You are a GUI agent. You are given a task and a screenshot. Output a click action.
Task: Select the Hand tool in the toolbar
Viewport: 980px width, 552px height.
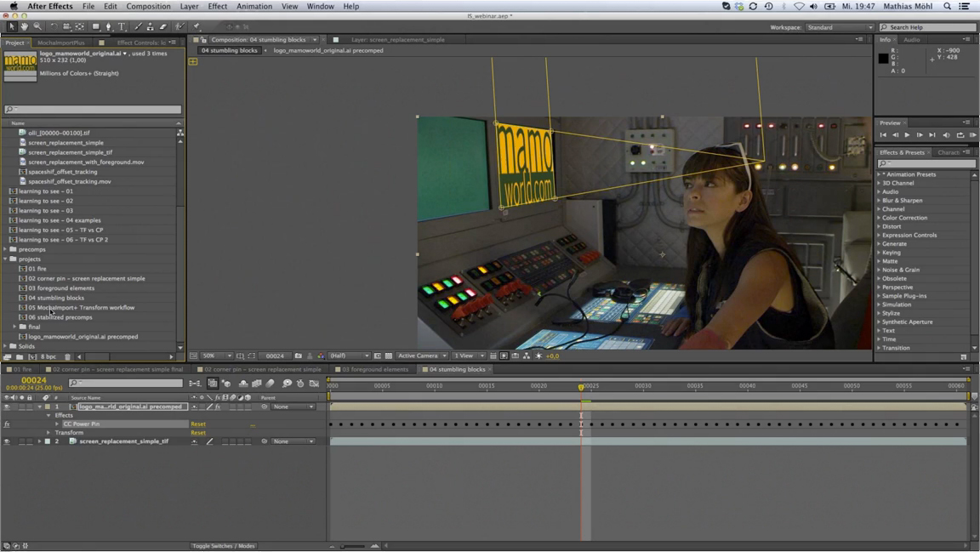tap(24, 27)
